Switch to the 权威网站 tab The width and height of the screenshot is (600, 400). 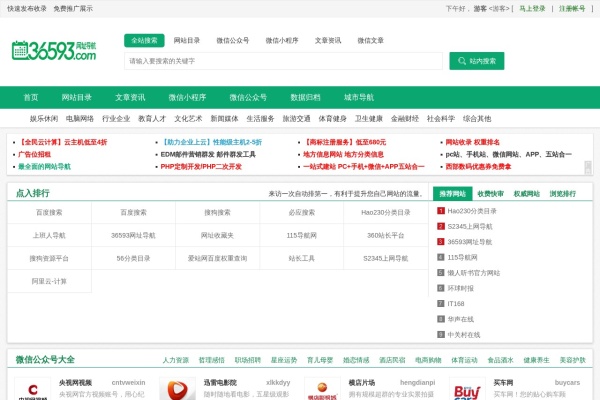[527, 194]
